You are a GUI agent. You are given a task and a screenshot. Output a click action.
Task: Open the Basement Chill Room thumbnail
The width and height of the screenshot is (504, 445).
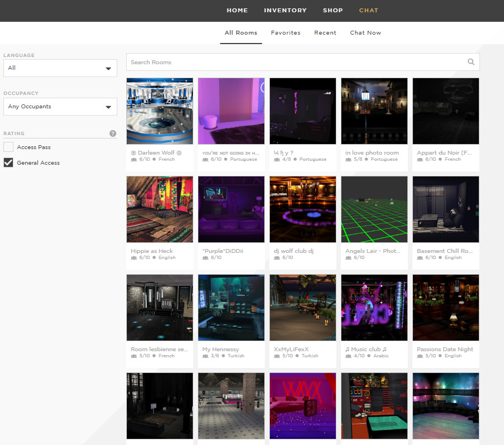click(446, 209)
